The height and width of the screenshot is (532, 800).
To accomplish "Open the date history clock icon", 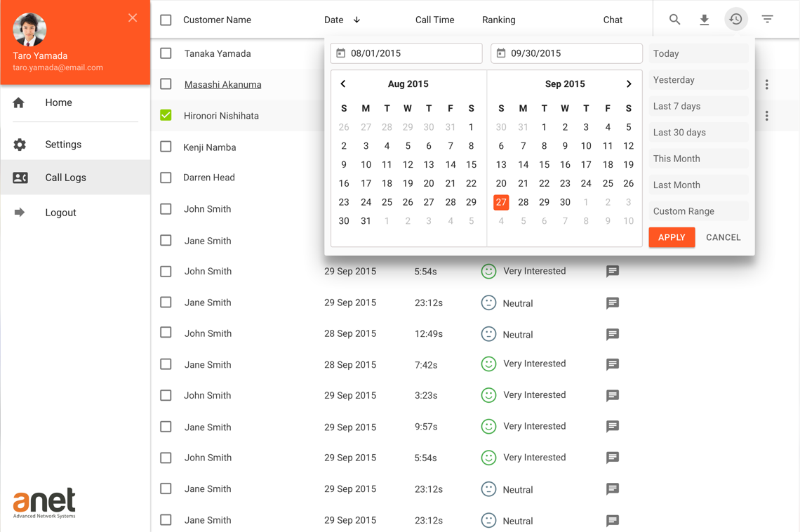I will (x=735, y=20).
